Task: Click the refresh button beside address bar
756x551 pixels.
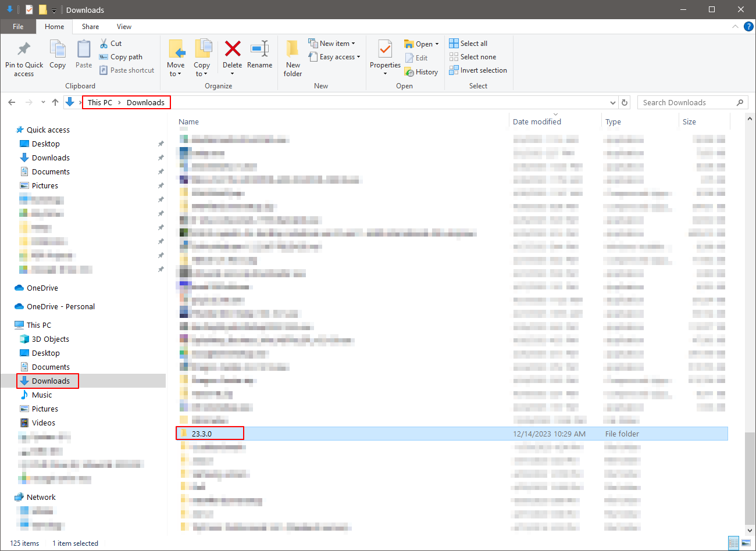Action: [625, 102]
